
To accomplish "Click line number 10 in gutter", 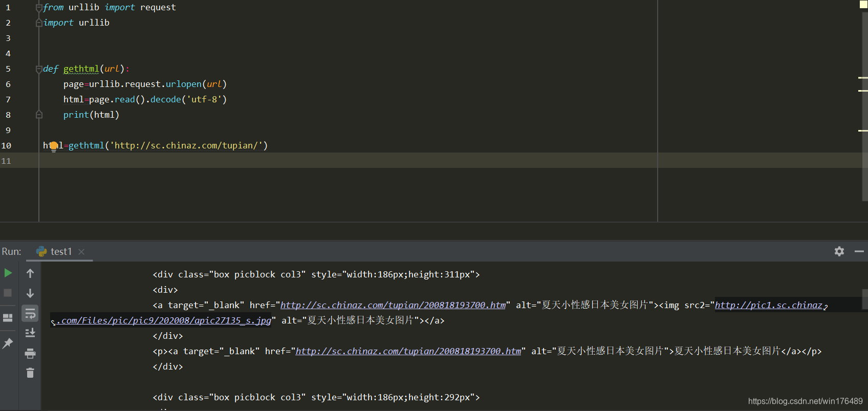I will tap(6, 145).
